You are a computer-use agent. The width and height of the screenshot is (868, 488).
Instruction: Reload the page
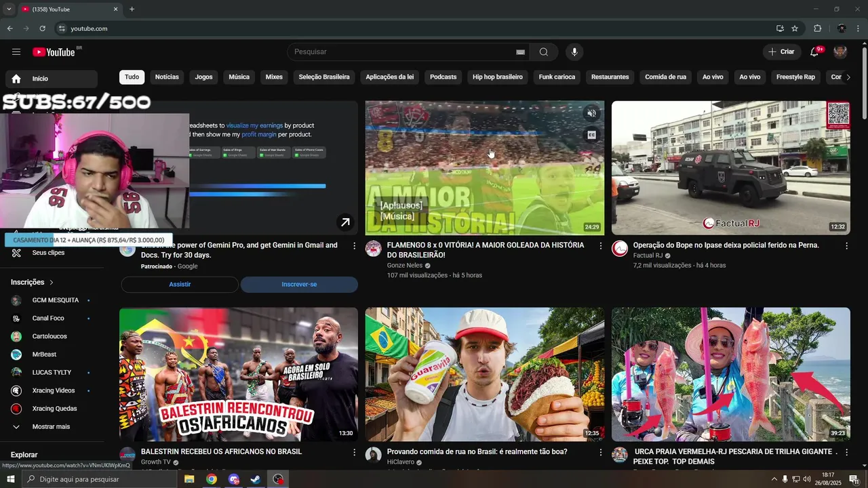(42, 28)
